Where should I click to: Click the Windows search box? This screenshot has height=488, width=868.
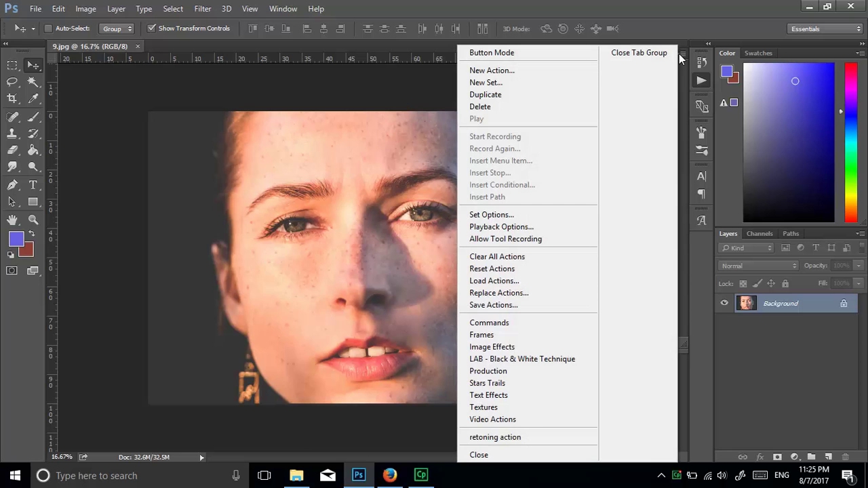[136, 475]
